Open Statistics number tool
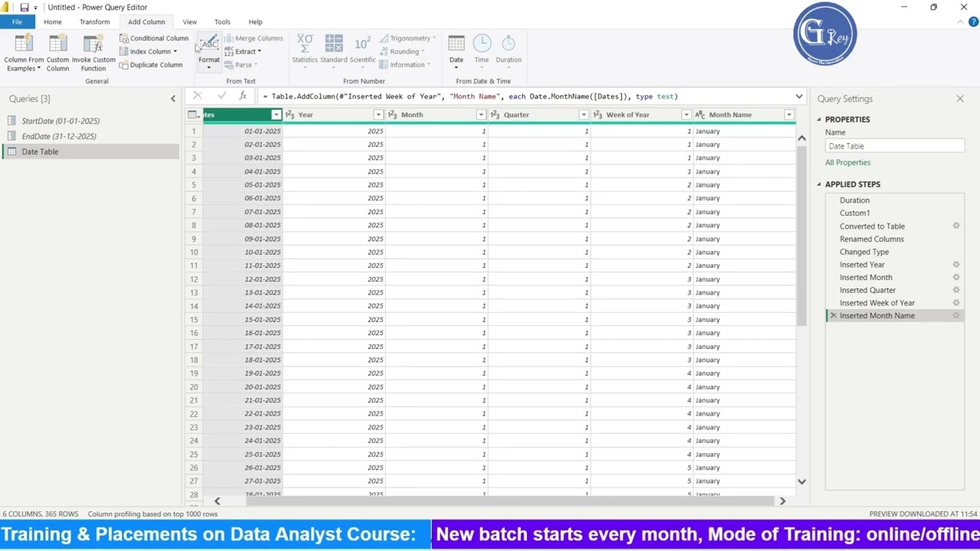The width and height of the screenshot is (980, 551). point(305,51)
